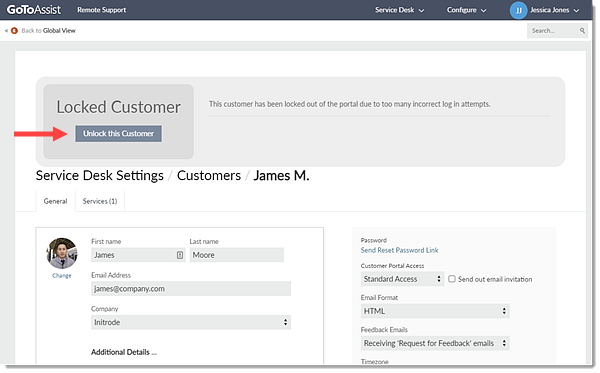The height and width of the screenshot is (373, 600).
Task: Open the Service Desk Settings breadcrumb
Action: [x=99, y=176]
